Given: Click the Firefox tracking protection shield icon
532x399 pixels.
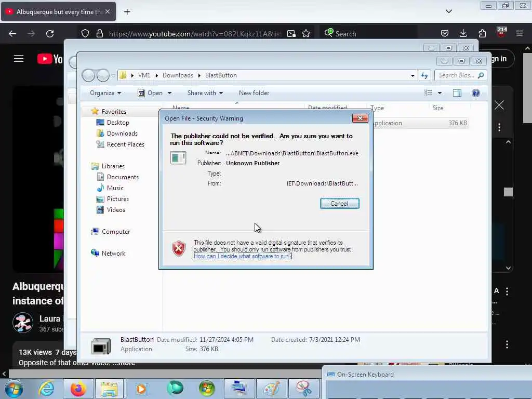Looking at the screenshot, I should pyautogui.click(x=85, y=33).
